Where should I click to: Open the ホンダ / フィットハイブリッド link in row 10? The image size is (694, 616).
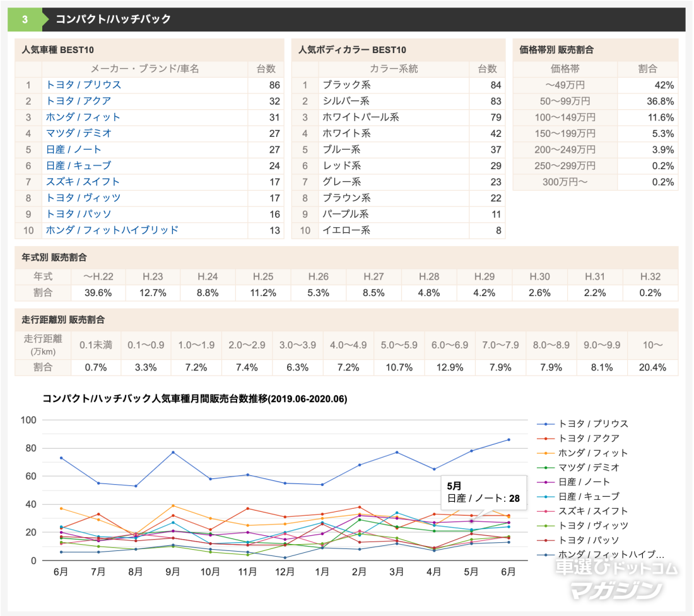pos(112,230)
